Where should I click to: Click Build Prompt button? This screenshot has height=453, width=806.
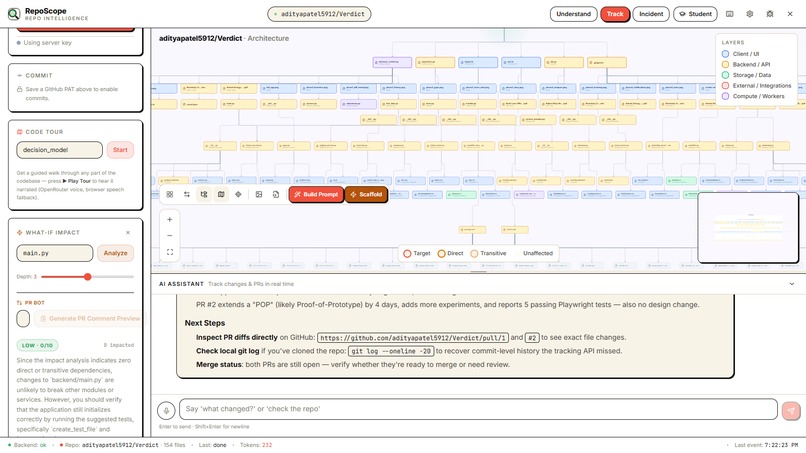tap(316, 194)
